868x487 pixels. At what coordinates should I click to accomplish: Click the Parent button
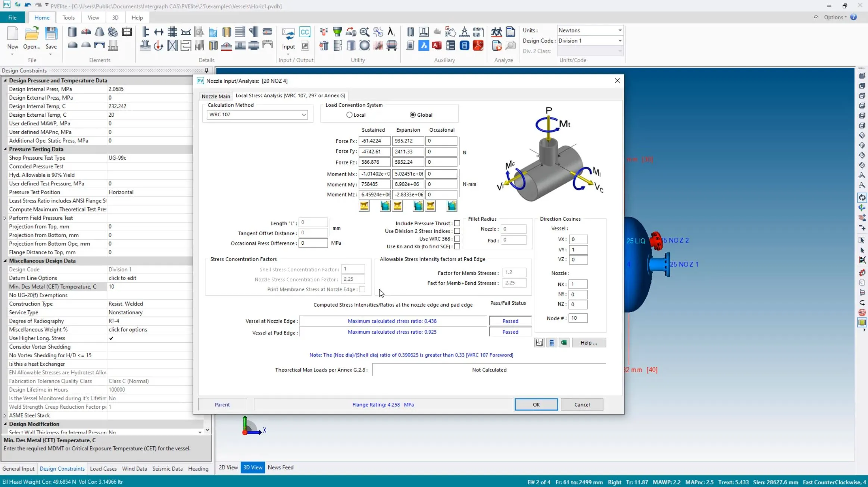(x=222, y=405)
